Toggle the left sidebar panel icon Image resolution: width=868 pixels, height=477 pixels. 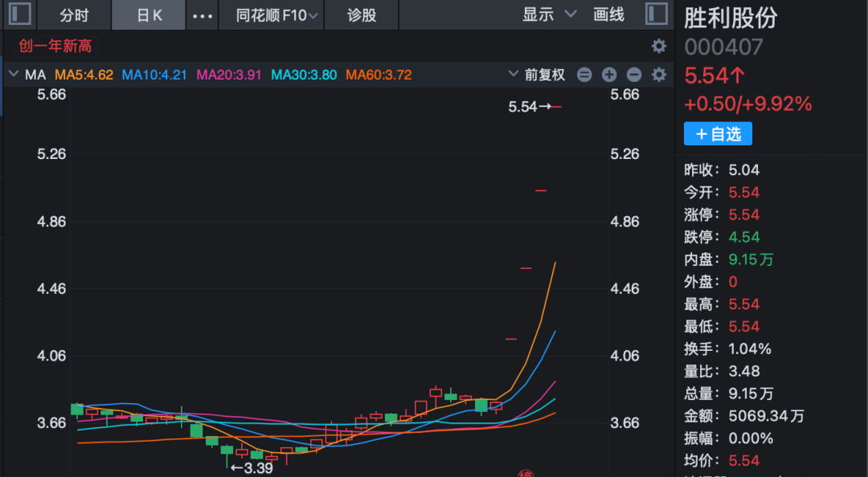(x=18, y=14)
